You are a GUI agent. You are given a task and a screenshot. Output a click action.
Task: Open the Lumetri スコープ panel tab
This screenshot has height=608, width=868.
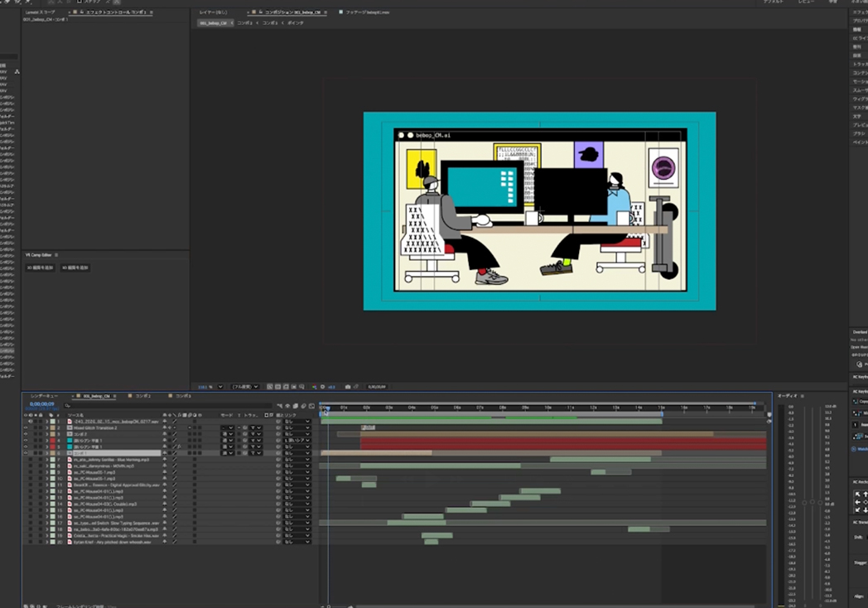point(40,13)
